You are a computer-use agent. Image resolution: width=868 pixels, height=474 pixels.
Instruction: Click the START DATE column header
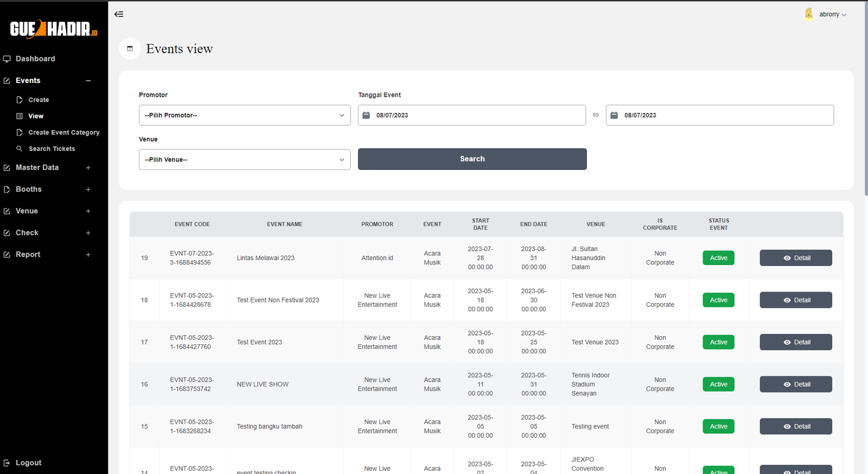point(481,224)
